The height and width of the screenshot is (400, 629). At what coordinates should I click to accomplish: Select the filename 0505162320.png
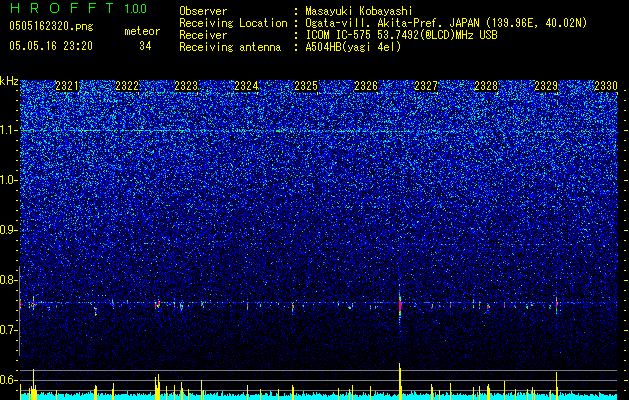(51, 27)
